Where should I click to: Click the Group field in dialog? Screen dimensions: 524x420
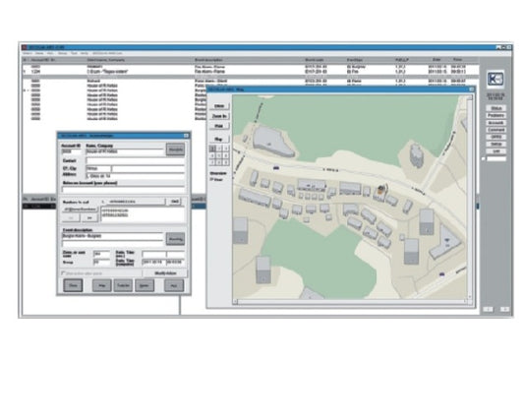101,263
